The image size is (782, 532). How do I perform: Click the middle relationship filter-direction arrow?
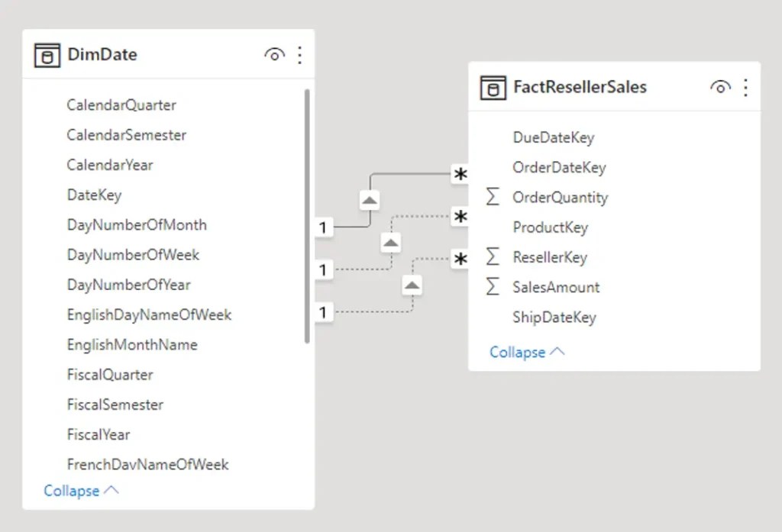(390, 242)
